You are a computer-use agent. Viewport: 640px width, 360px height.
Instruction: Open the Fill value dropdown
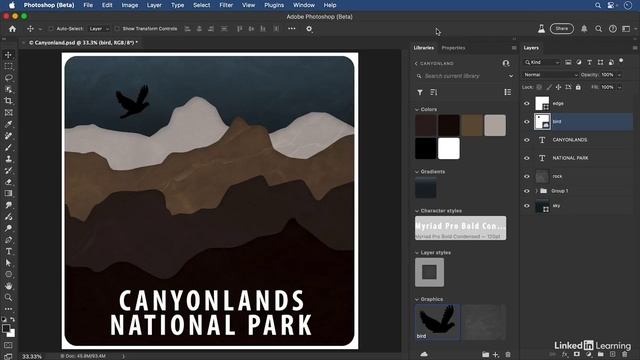click(x=619, y=87)
